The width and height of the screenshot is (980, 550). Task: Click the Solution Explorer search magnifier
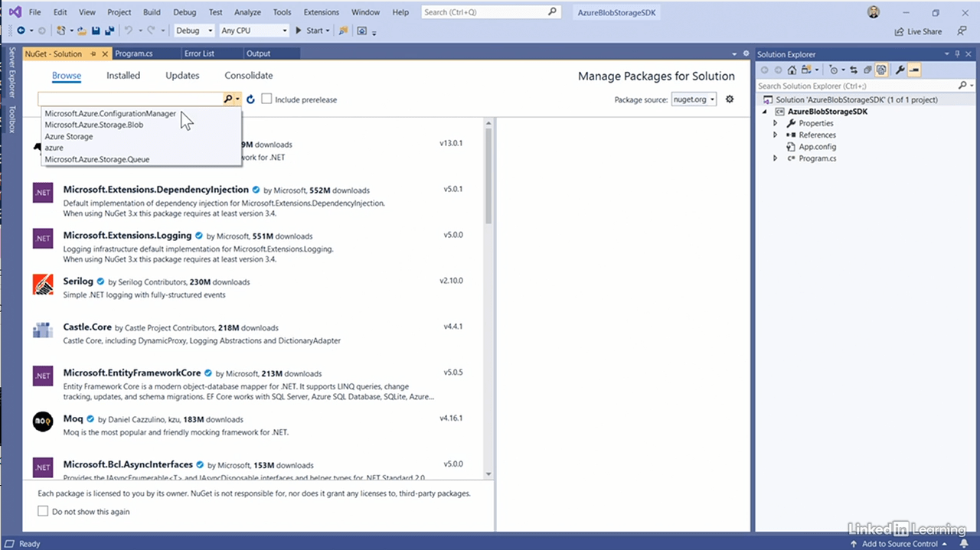tap(962, 86)
